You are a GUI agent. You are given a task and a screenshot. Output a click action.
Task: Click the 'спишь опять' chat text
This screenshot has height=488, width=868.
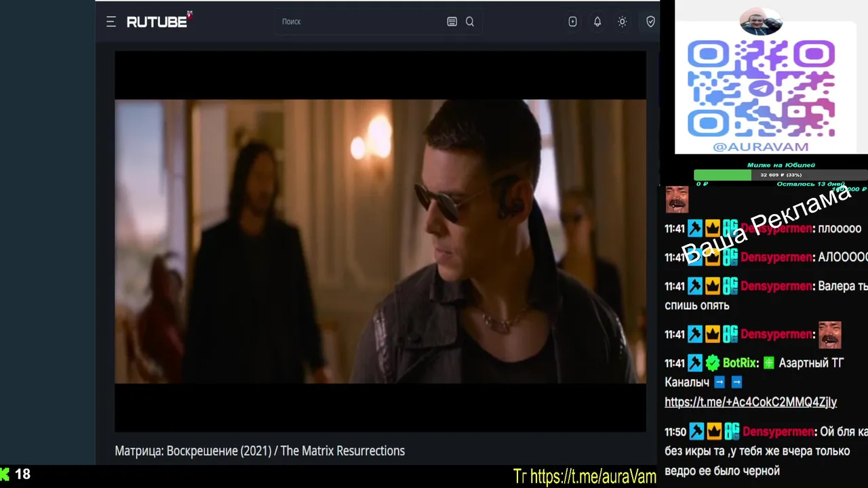pos(697,306)
